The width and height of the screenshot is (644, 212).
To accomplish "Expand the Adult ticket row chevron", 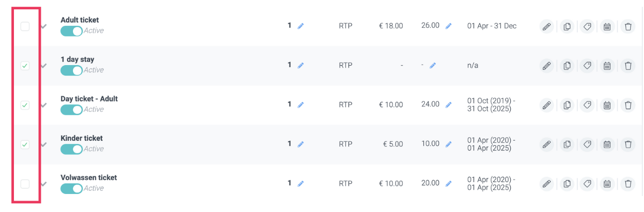I will pyautogui.click(x=44, y=26).
